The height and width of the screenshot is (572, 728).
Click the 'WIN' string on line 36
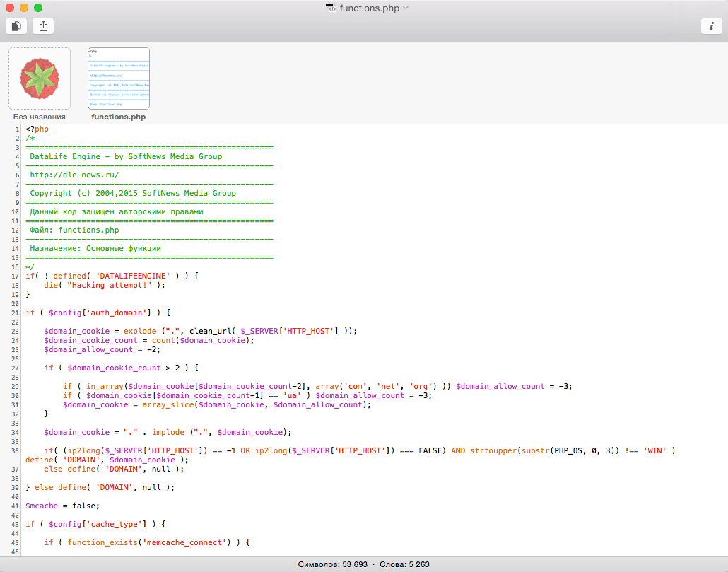655,451
